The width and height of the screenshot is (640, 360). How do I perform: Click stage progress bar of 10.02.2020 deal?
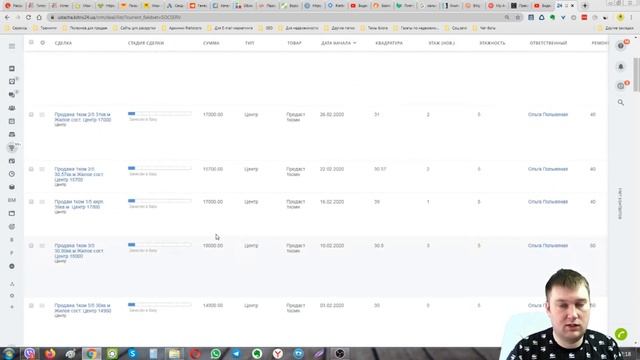tap(160, 244)
